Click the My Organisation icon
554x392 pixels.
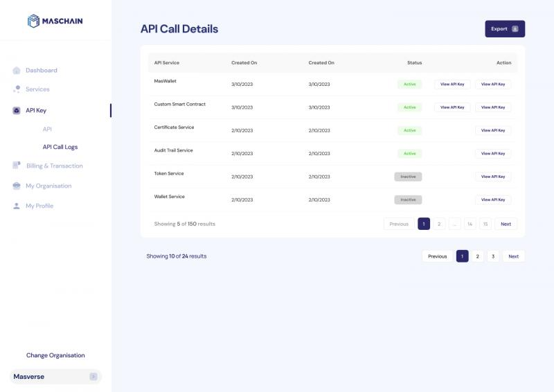[17, 186]
